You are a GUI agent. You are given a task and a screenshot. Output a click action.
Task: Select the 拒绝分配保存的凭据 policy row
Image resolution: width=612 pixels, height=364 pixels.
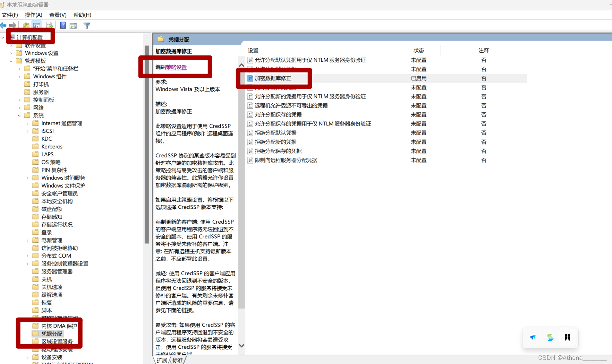[x=386, y=151]
